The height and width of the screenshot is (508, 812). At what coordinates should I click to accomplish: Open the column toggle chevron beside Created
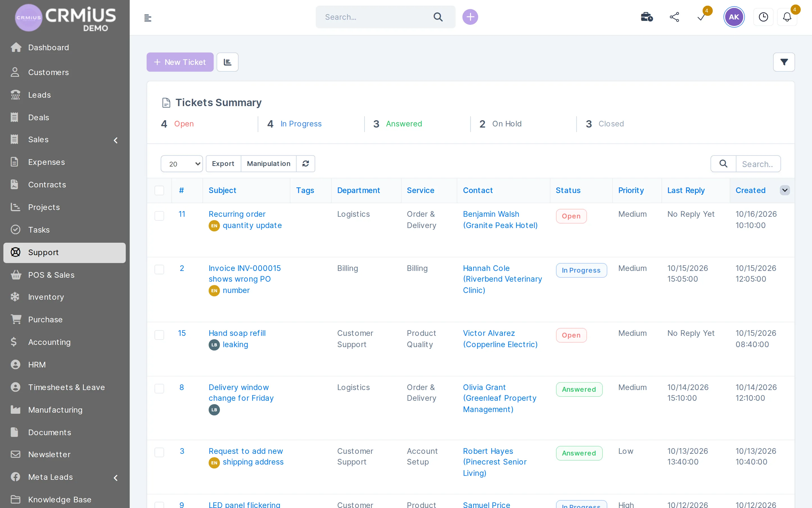pyautogui.click(x=784, y=190)
